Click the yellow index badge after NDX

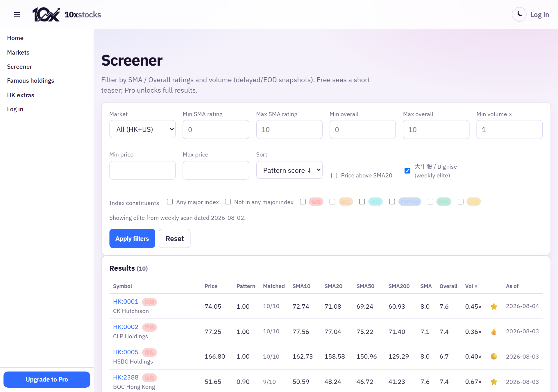point(474,202)
